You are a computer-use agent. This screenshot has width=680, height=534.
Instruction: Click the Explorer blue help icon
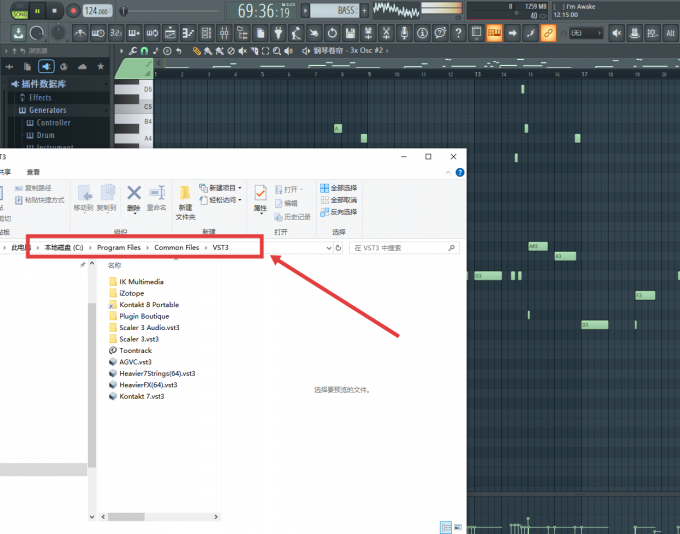click(x=460, y=173)
